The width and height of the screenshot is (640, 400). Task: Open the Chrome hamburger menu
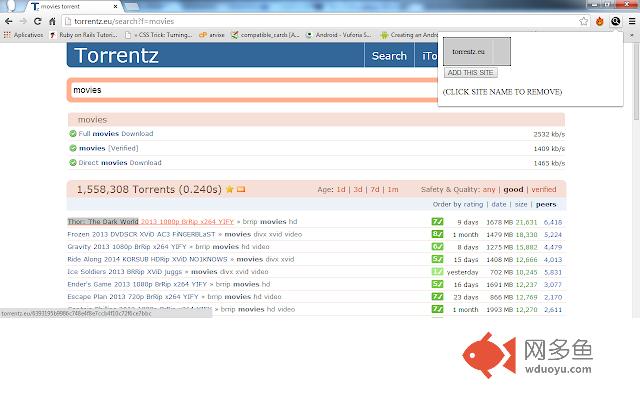632,21
